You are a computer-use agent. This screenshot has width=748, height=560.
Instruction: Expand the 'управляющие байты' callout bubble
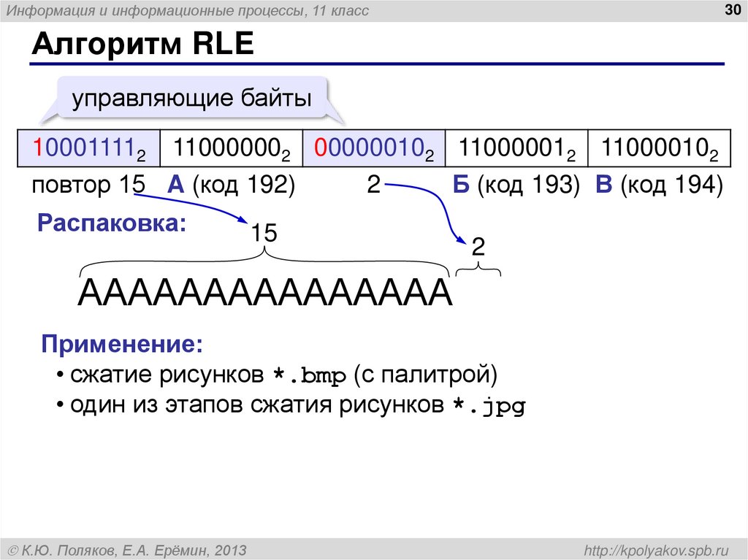191,96
